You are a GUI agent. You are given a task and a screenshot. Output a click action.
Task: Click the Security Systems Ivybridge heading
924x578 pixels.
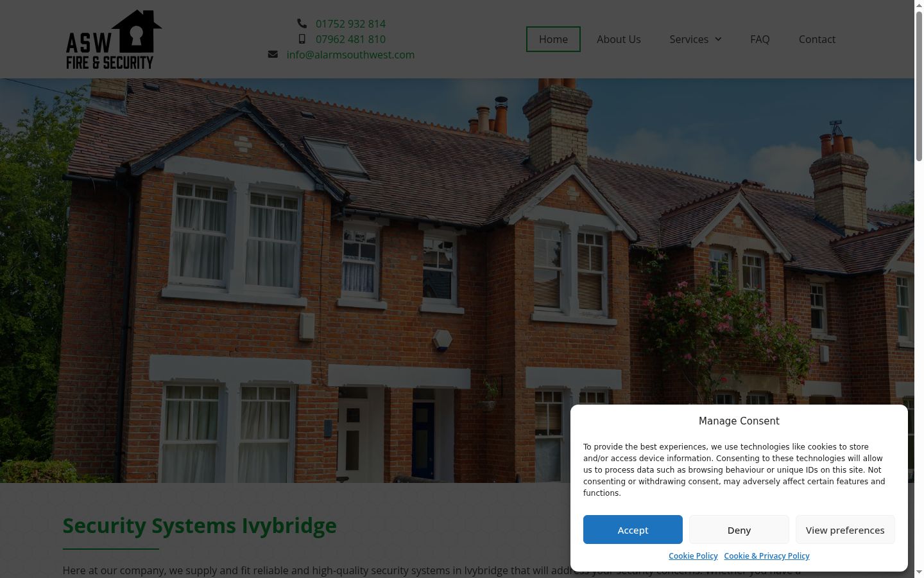200,525
